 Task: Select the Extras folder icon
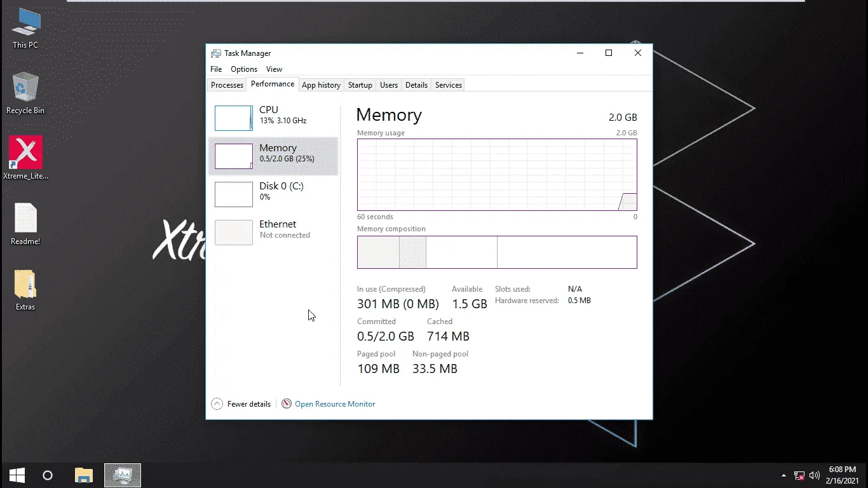point(25,290)
